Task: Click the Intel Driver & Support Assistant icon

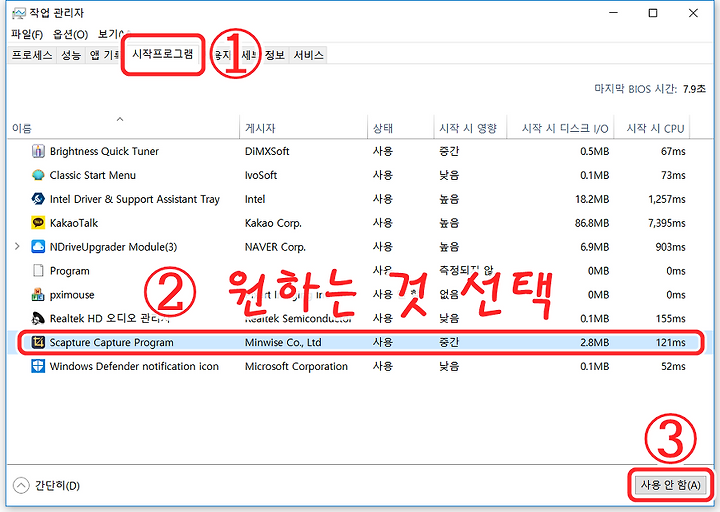Action: tap(38, 199)
